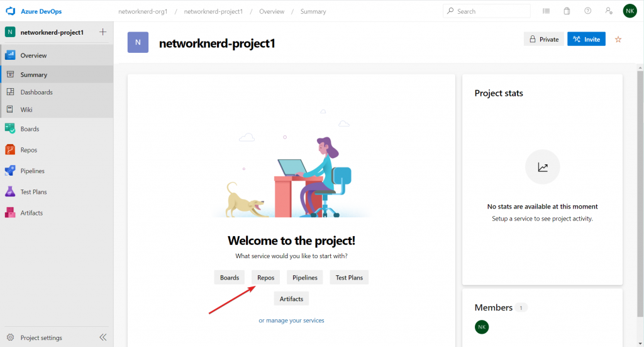The height and width of the screenshot is (347, 644).
Task: Click the Overview breadcrumb
Action: [272, 11]
